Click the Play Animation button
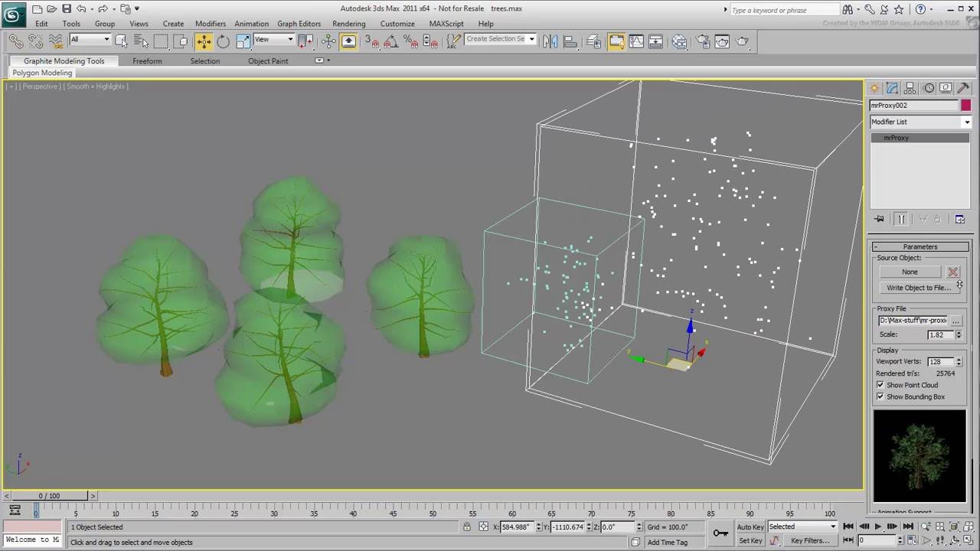 coord(877,527)
